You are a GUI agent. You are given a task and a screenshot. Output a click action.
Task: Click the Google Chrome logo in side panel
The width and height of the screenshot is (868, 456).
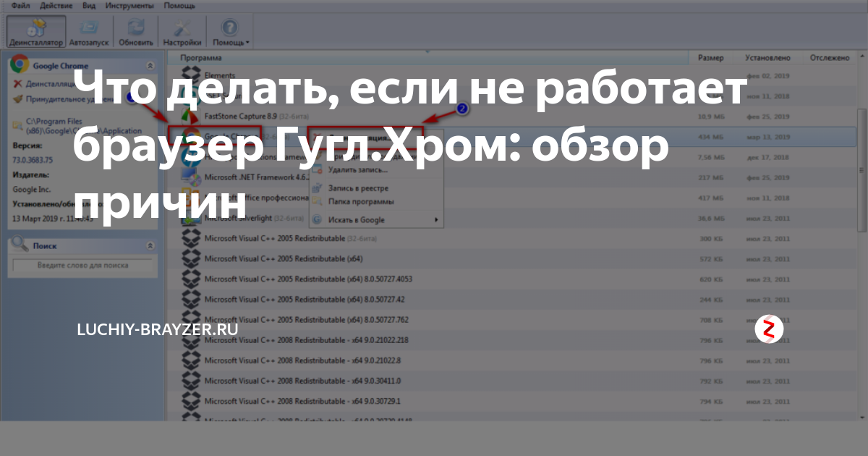pyautogui.click(x=20, y=64)
